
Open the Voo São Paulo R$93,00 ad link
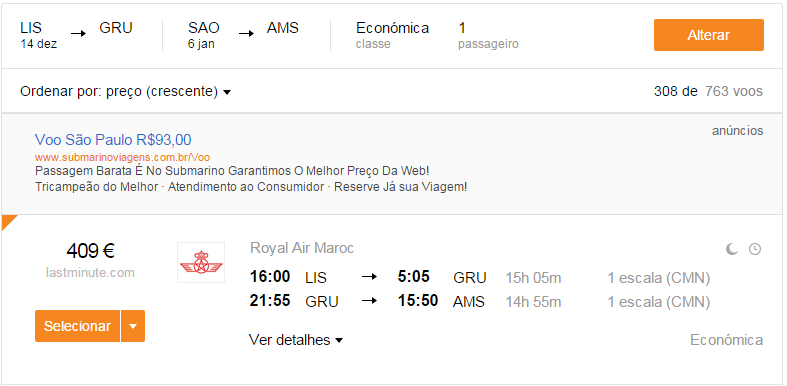point(113,140)
